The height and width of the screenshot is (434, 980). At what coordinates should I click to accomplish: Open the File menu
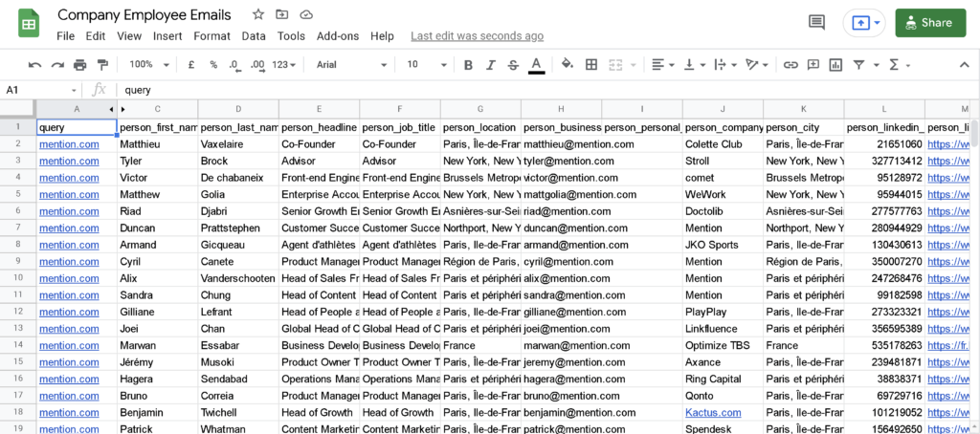pyautogui.click(x=65, y=36)
